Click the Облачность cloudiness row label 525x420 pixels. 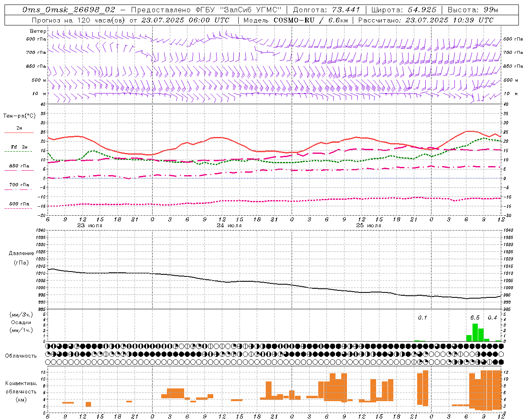pyautogui.click(x=21, y=356)
